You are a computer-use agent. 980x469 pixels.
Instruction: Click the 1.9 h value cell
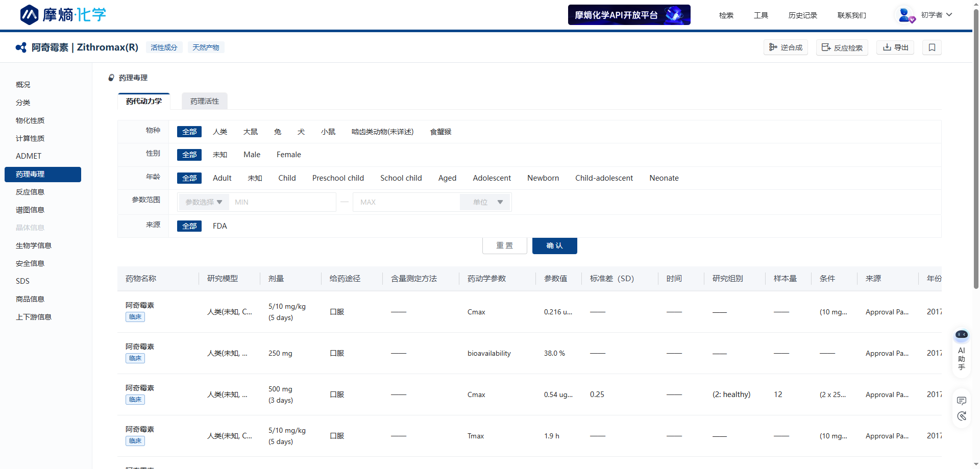tap(552, 436)
